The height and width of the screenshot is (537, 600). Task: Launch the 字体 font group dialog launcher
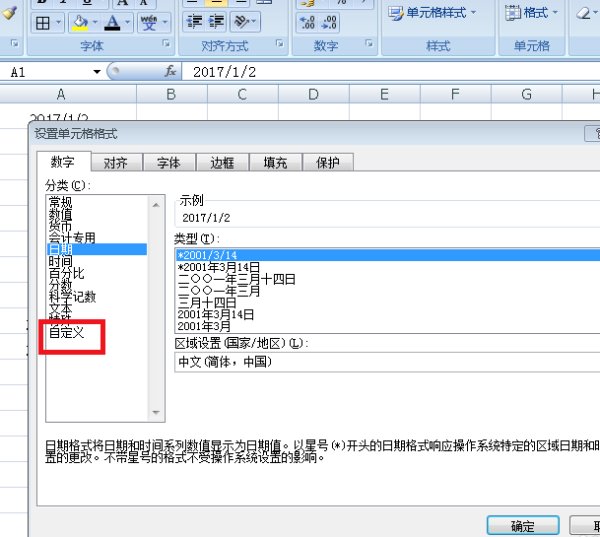pyautogui.click(x=166, y=43)
